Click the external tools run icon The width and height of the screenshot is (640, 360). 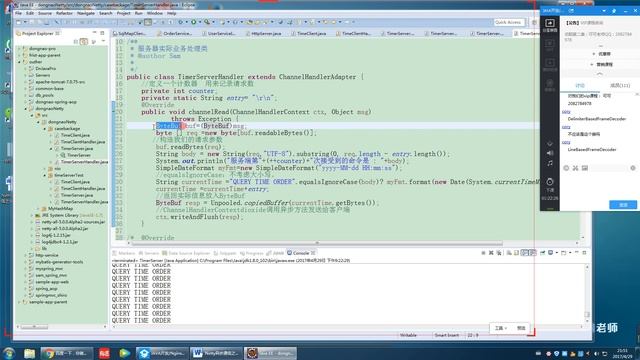[x=207, y=22]
